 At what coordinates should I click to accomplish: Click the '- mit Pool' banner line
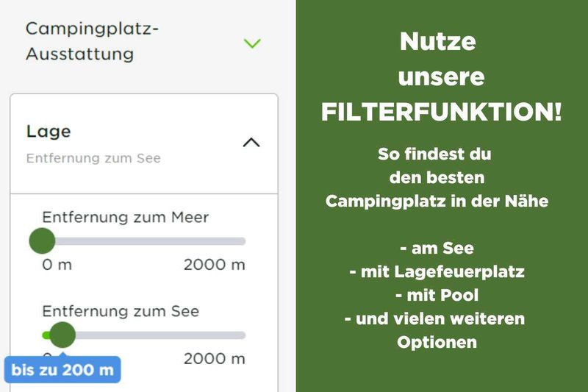pyautogui.click(x=437, y=296)
